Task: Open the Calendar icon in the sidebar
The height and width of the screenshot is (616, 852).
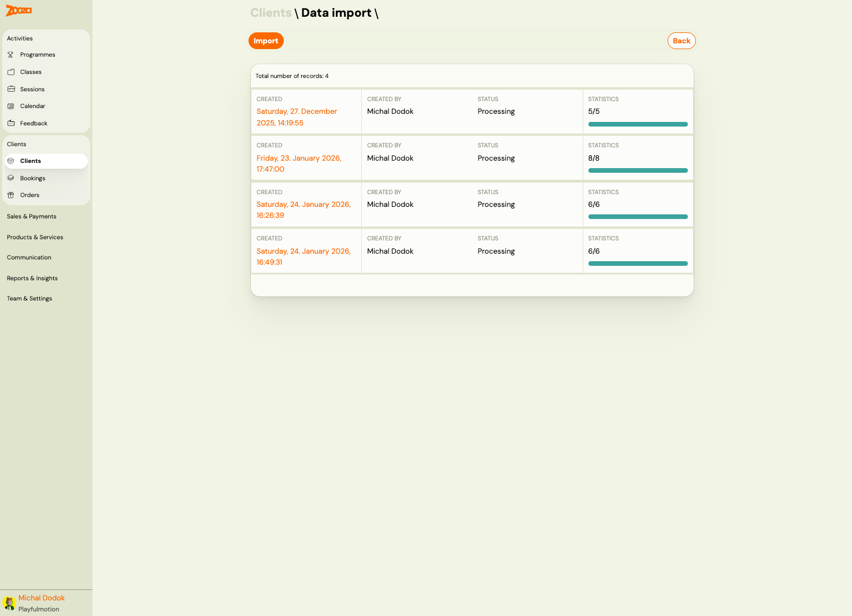Action: tap(11, 106)
